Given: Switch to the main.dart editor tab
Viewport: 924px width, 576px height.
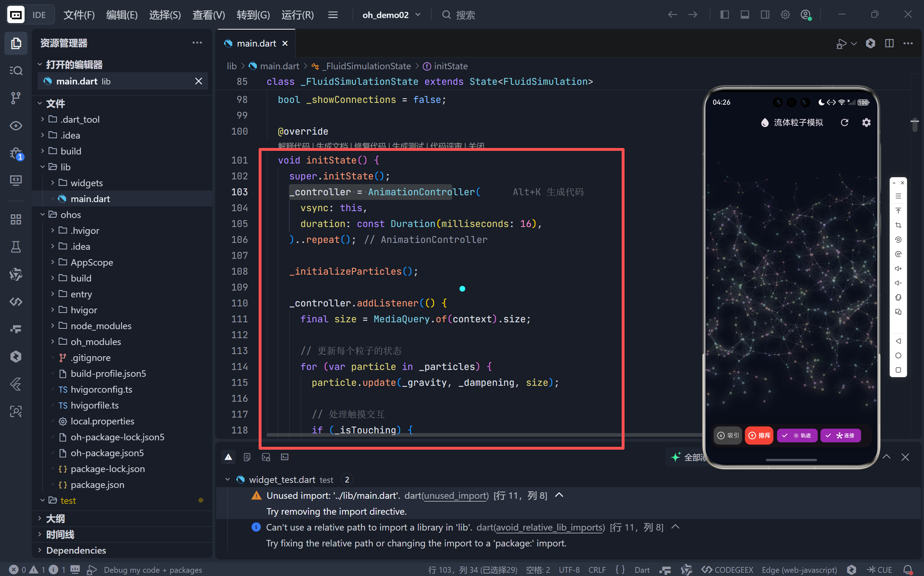Looking at the screenshot, I should [256, 43].
